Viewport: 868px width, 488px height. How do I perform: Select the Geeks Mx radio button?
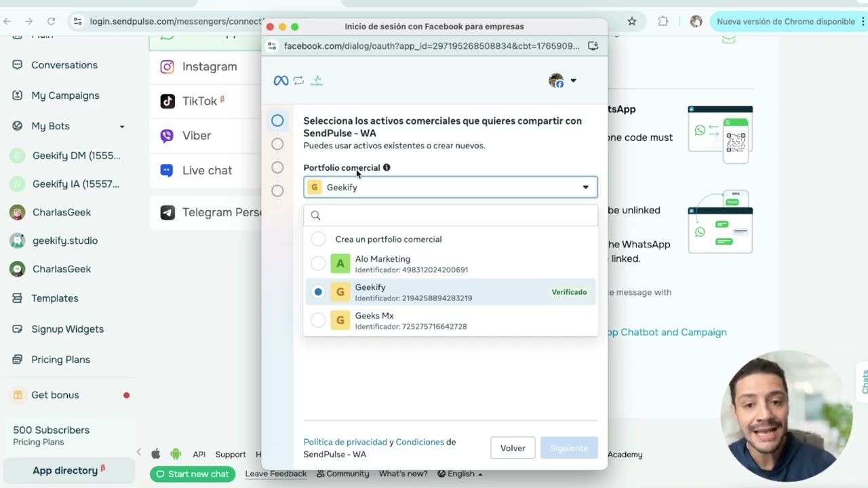pyautogui.click(x=318, y=321)
